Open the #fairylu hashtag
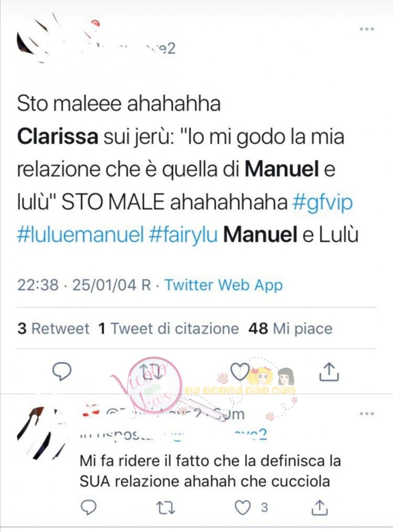This screenshot has height=532, width=393. click(183, 235)
